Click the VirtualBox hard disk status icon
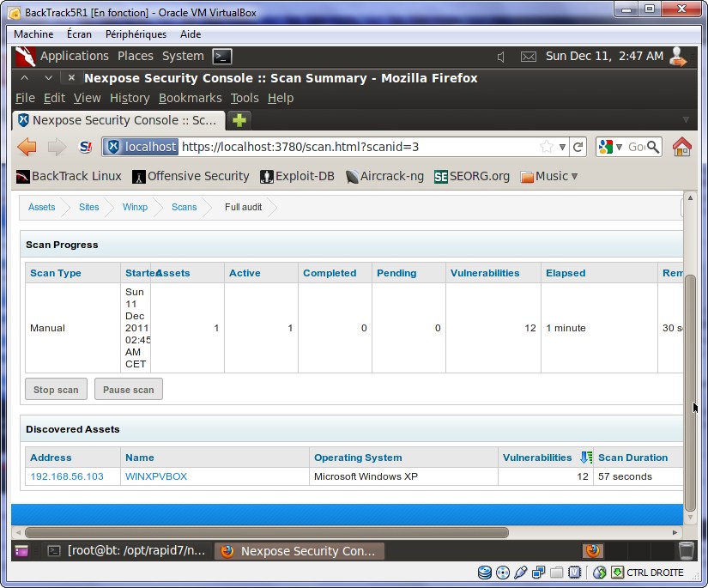Viewport: 708px width, 588px height. [x=485, y=573]
